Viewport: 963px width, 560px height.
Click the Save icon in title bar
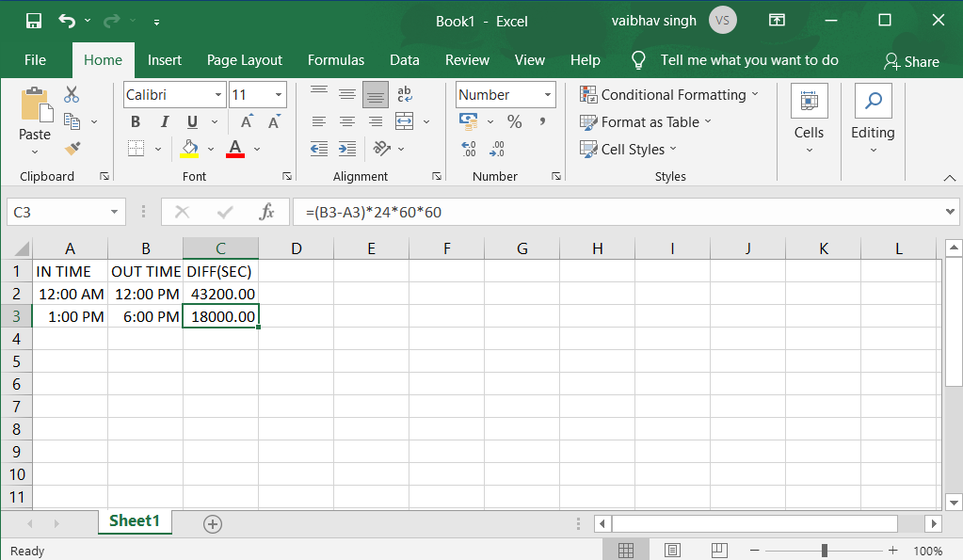[33, 21]
